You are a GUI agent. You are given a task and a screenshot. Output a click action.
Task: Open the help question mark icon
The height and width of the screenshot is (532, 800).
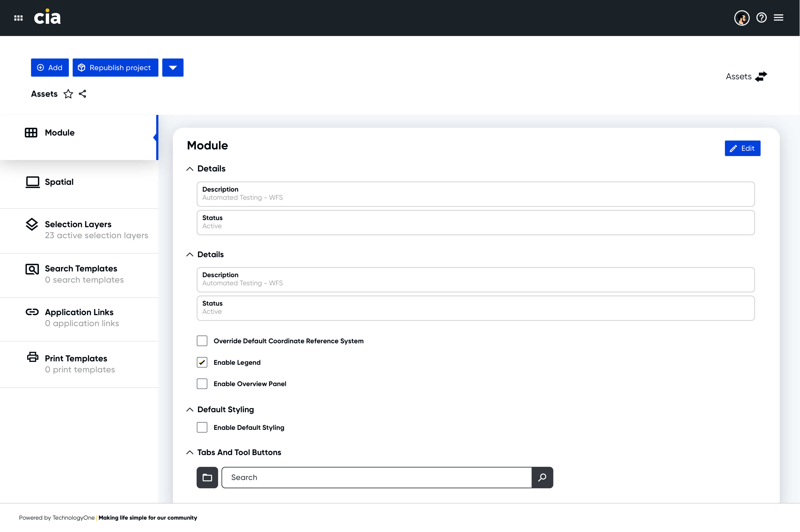click(x=761, y=18)
